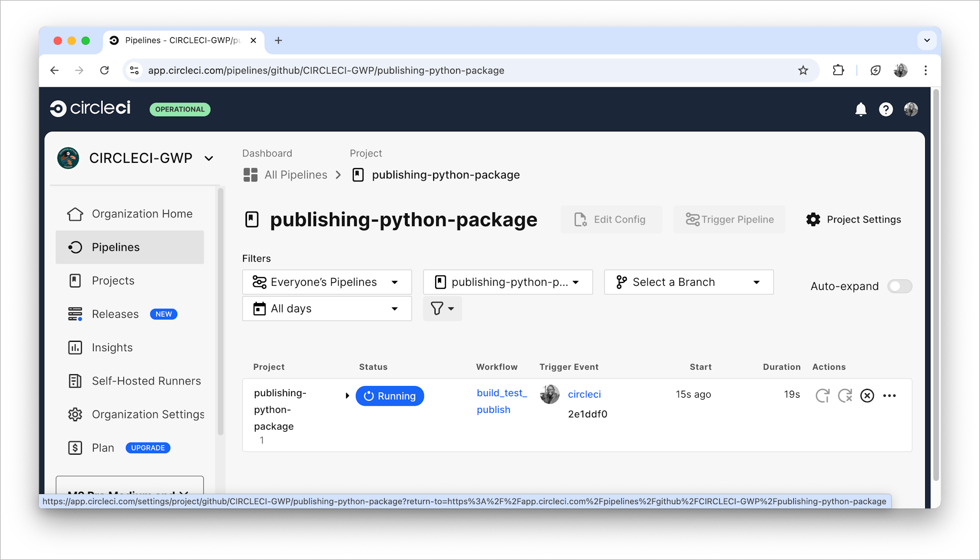
Task: Click the rerun from failed icon
Action: coord(845,395)
